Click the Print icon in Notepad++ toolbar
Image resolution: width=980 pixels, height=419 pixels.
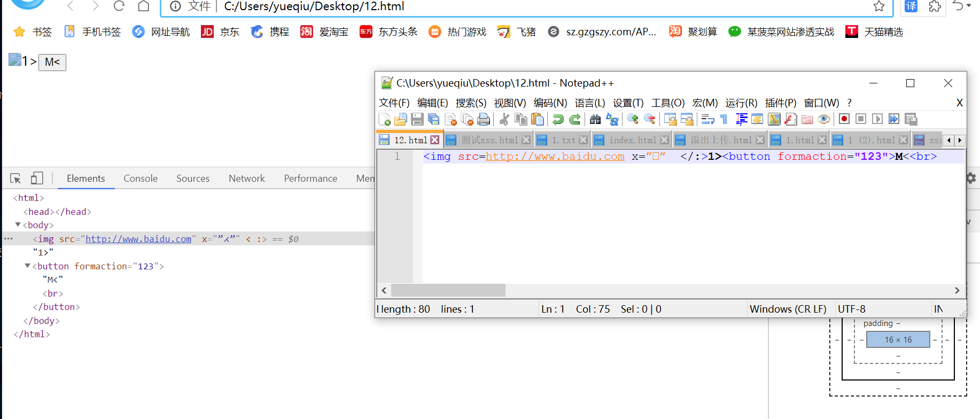click(x=484, y=119)
